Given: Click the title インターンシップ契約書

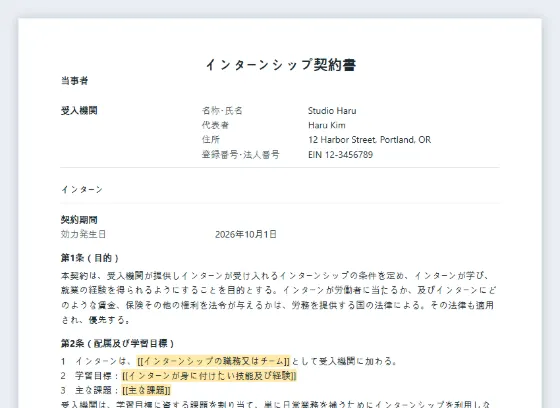Looking at the screenshot, I should (x=280, y=65).
